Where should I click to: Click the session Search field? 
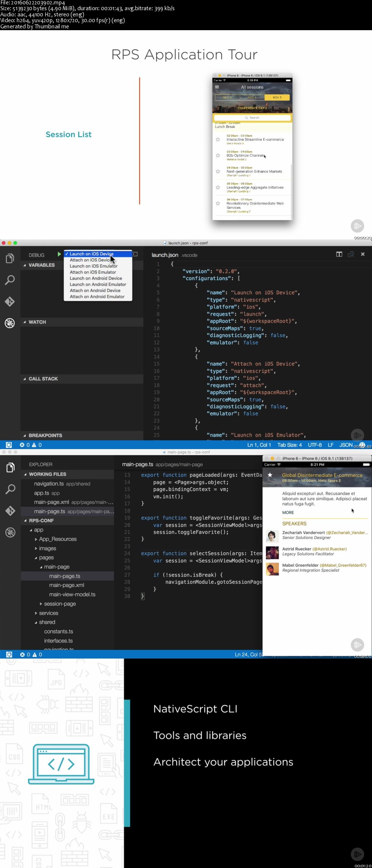(252, 118)
